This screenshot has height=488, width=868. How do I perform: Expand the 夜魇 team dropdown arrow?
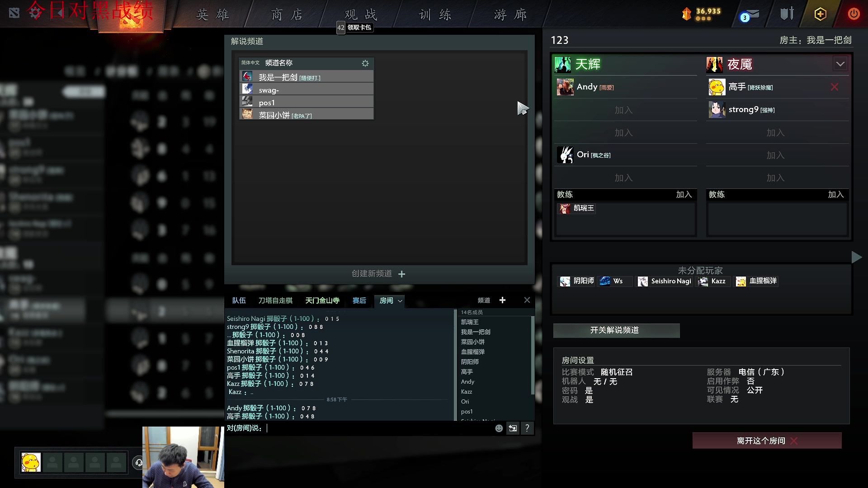840,64
